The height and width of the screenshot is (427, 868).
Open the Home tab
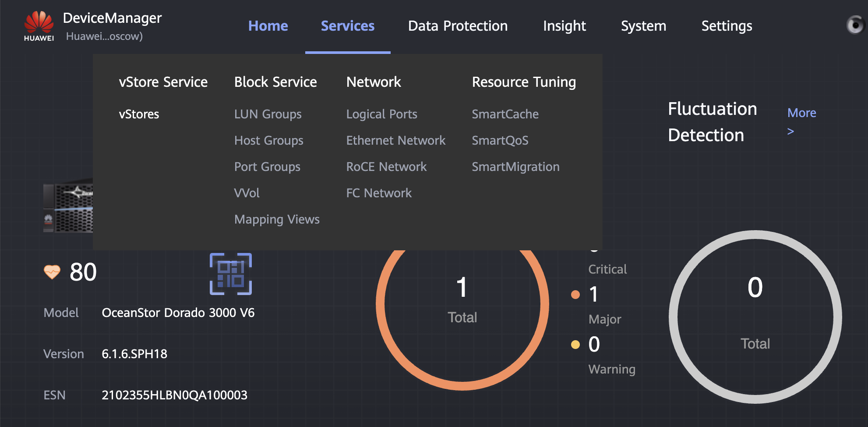point(268,26)
